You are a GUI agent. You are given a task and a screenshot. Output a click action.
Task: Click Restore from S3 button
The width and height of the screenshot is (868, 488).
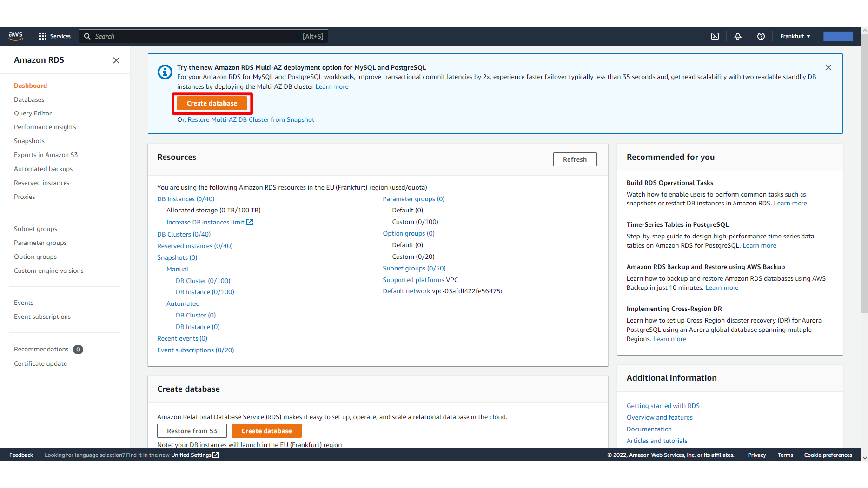click(192, 431)
